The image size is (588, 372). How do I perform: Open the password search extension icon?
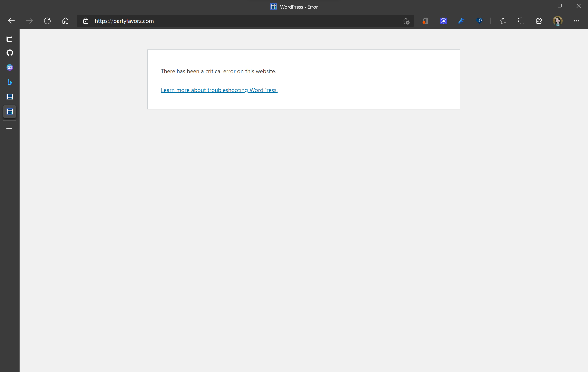pyautogui.click(x=479, y=21)
